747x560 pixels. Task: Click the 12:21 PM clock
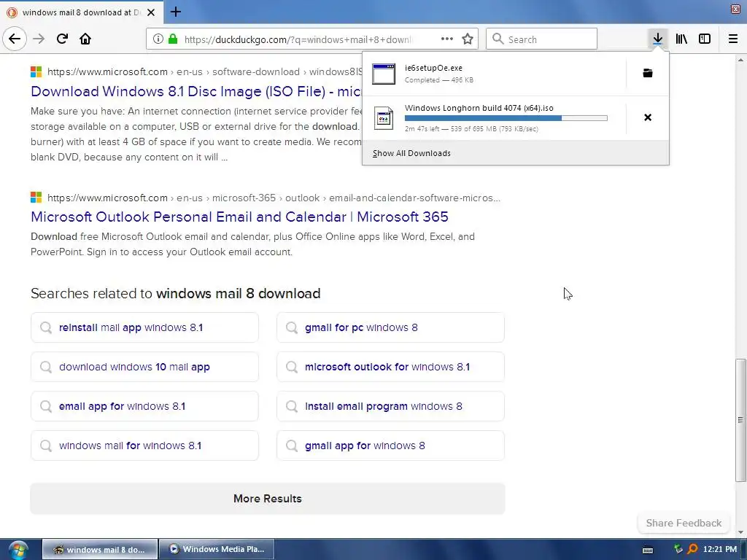720,550
